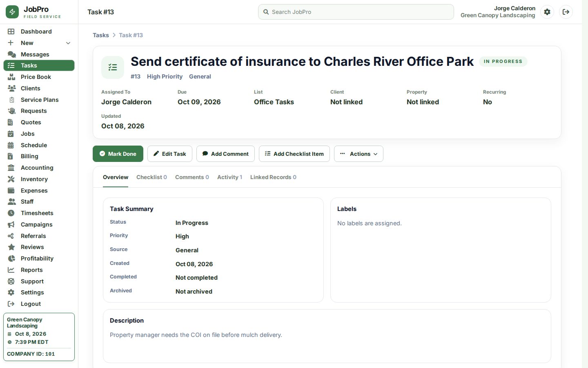
Task: Click Logout in the sidebar
Action: pyautogui.click(x=39, y=304)
